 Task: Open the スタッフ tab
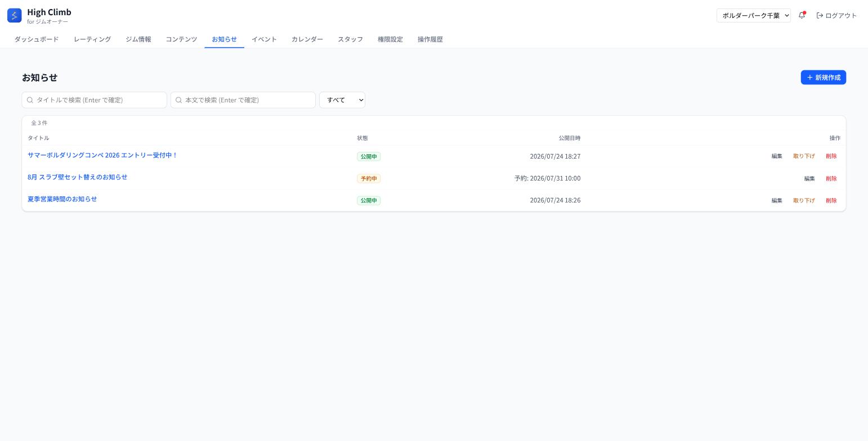click(x=350, y=39)
